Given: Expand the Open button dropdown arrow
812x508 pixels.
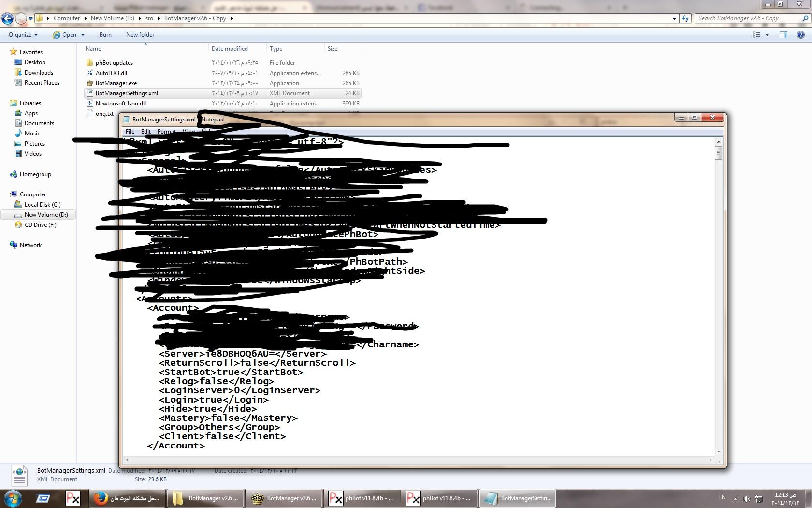Looking at the screenshot, I should [83, 35].
